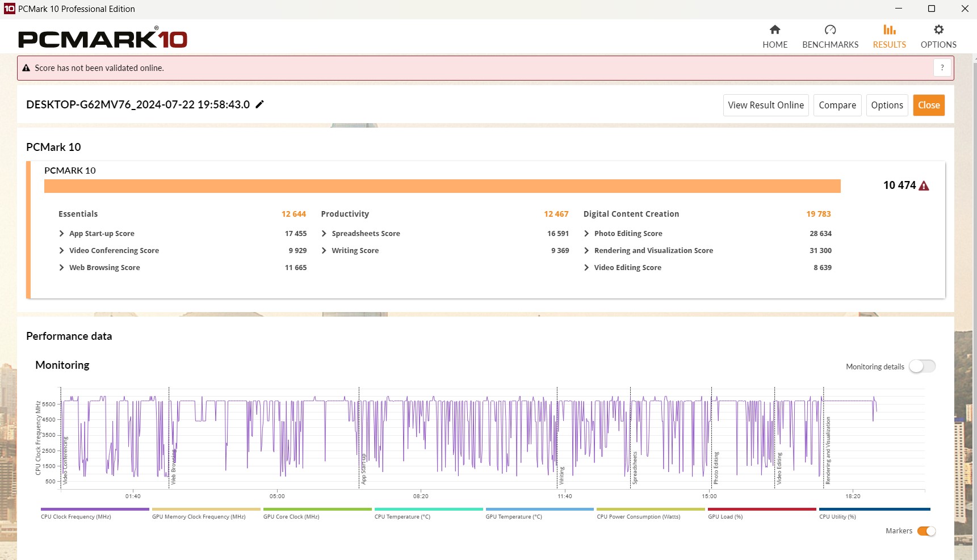
Task: Click Spreadsheets marker on chart
Action: (635, 468)
